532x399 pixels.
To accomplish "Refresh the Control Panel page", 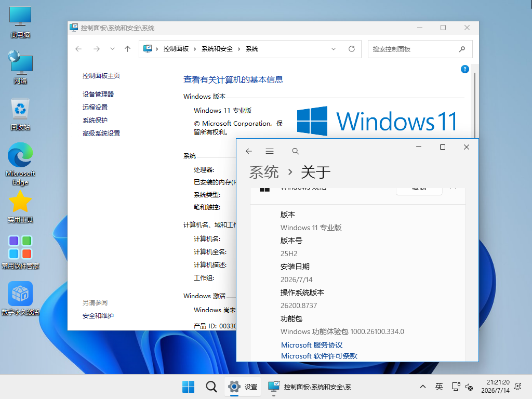I will click(x=352, y=49).
